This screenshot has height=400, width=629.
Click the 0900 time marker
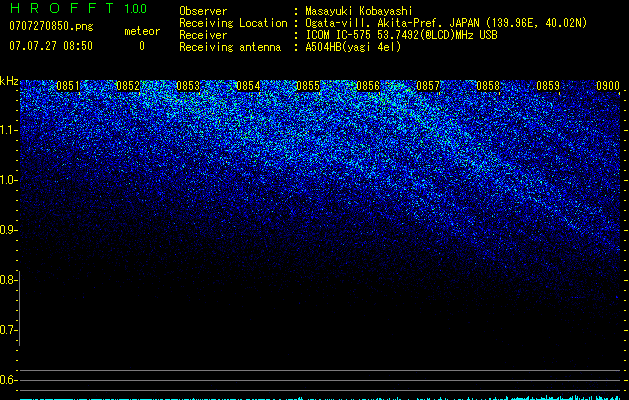(608, 86)
